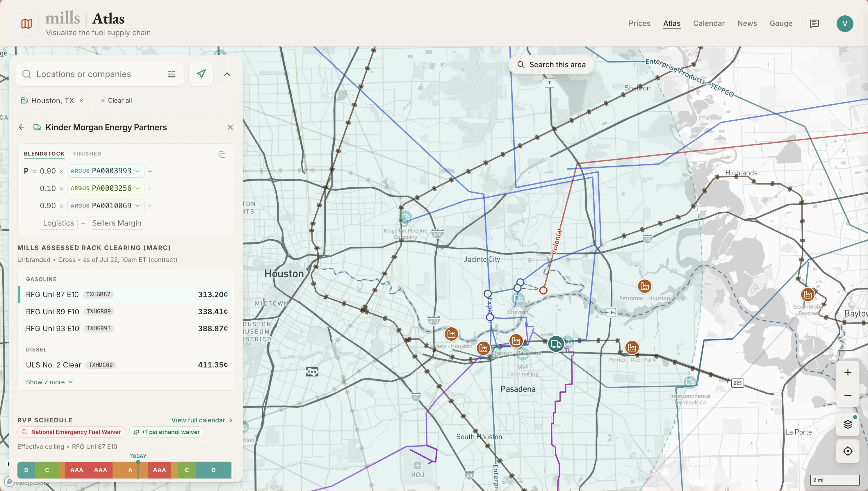Click the red Colonial pipeline node circle
The image size is (868, 491).
(x=543, y=290)
